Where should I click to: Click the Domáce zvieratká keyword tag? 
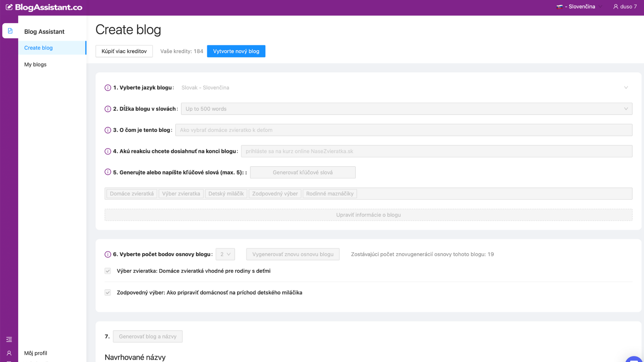point(131,193)
